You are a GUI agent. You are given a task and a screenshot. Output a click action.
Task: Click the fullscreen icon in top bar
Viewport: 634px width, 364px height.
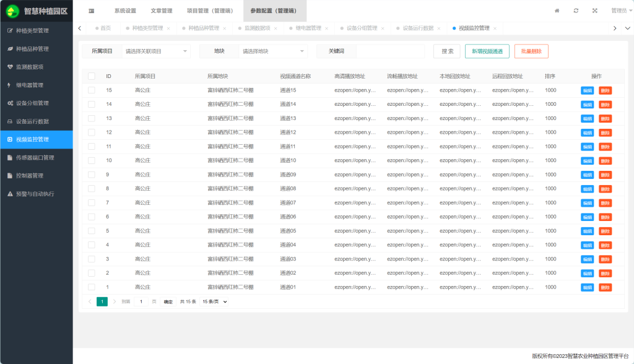[595, 11]
